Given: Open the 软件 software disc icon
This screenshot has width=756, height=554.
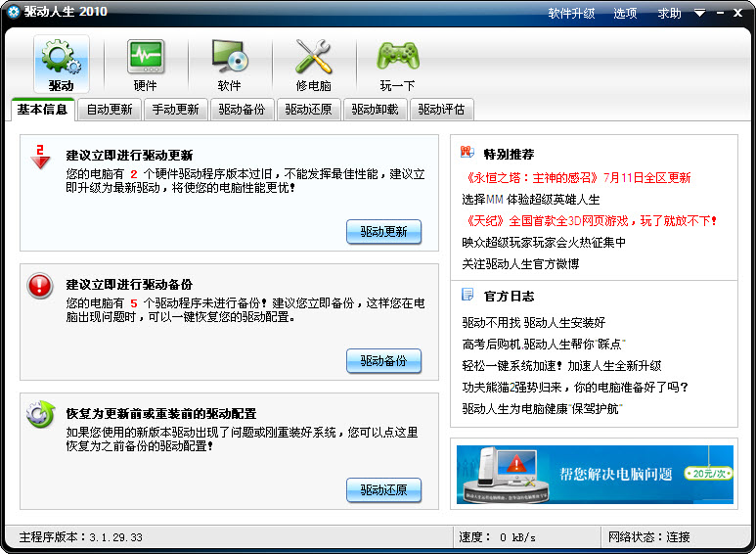Looking at the screenshot, I should pos(229,59).
